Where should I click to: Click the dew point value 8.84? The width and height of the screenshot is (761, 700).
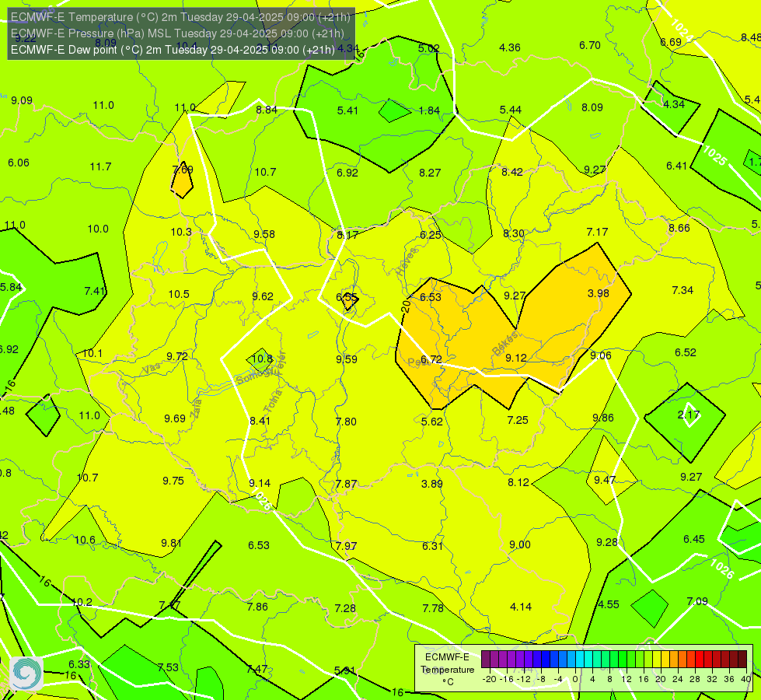[x=267, y=110]
